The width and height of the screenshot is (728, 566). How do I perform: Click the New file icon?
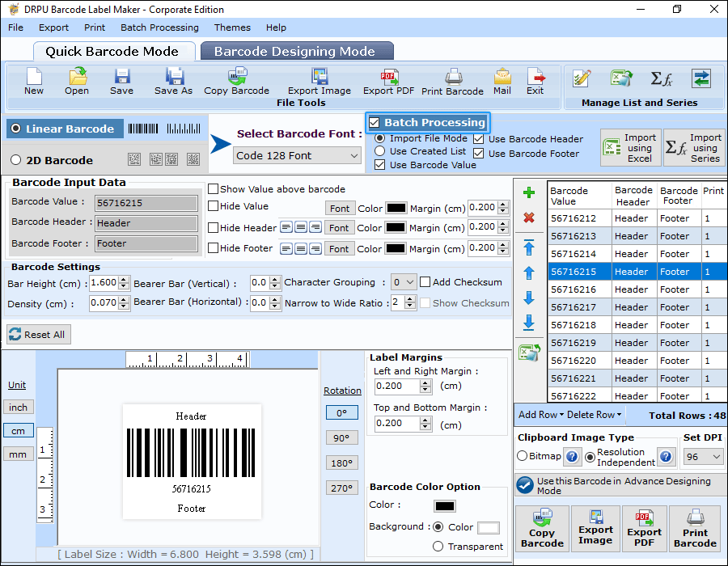pos(34,82)
